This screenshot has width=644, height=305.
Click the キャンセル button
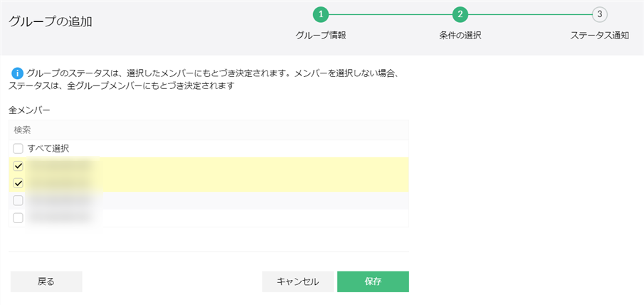(297, 281)
